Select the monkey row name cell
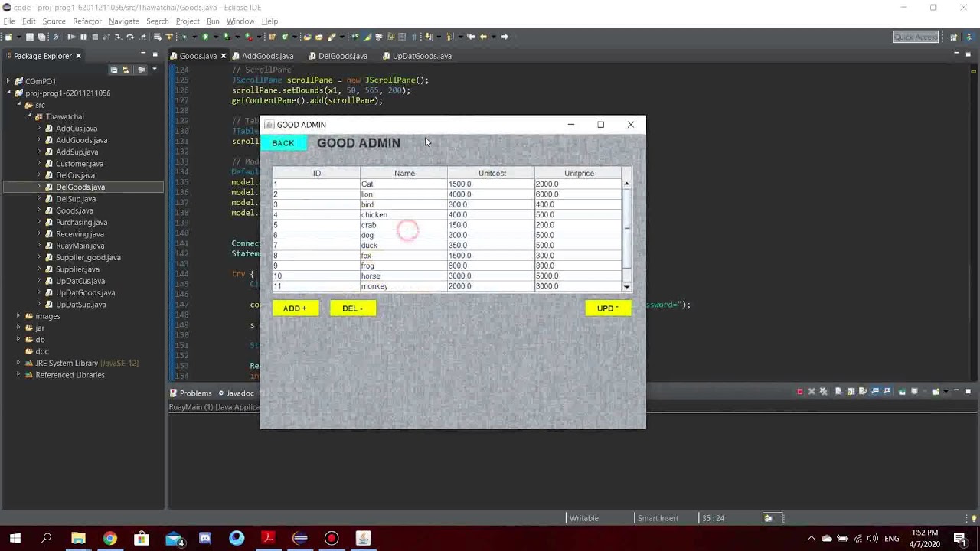The height and width of the screenshot is (551, 980). click(x=403, y=286)
